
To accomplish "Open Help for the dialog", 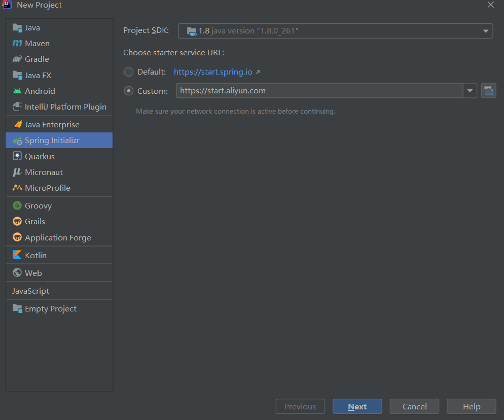I will 471,406.
